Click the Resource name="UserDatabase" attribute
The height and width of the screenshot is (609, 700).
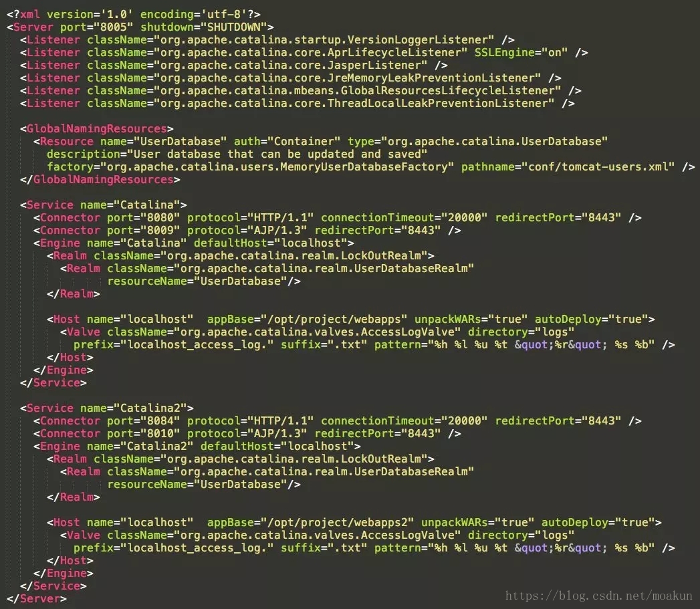click(163, 142)
